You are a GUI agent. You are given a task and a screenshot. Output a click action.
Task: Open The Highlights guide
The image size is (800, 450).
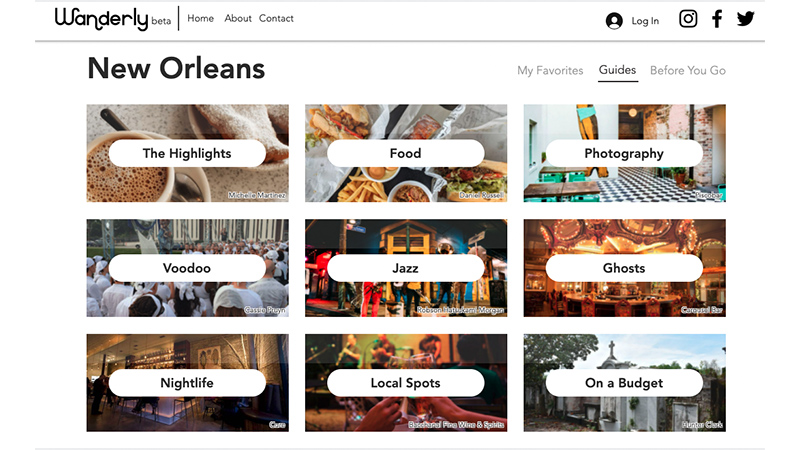click(187, 153)
